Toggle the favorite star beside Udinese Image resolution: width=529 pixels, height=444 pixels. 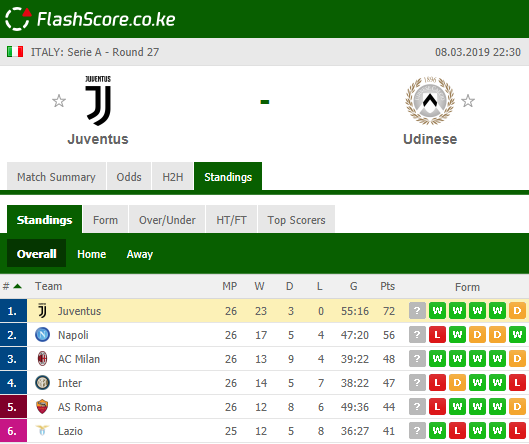click(468, 101)
